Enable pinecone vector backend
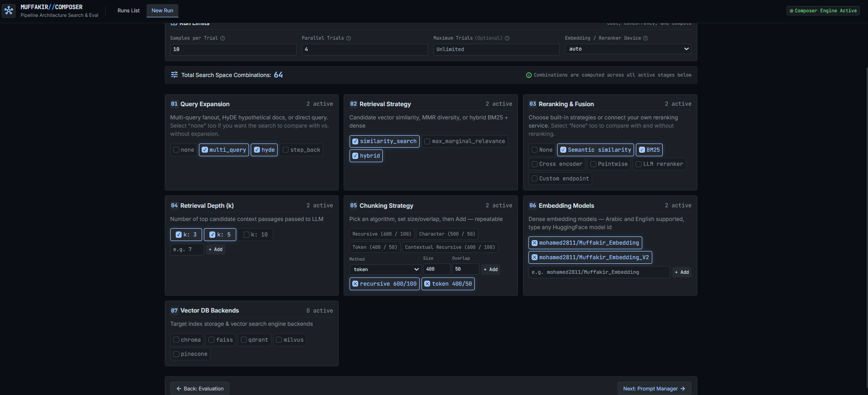This screenshot has height=395, width=868. click(190, 354)
